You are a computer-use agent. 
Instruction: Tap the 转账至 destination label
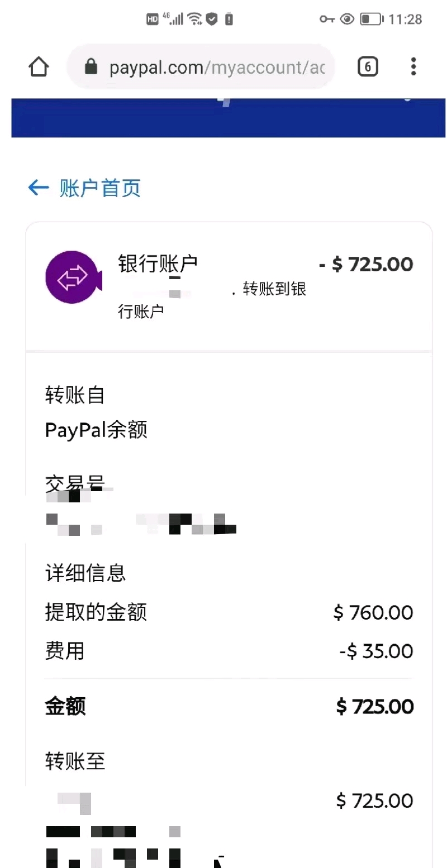pyautogui.click(x=75, y=761)
